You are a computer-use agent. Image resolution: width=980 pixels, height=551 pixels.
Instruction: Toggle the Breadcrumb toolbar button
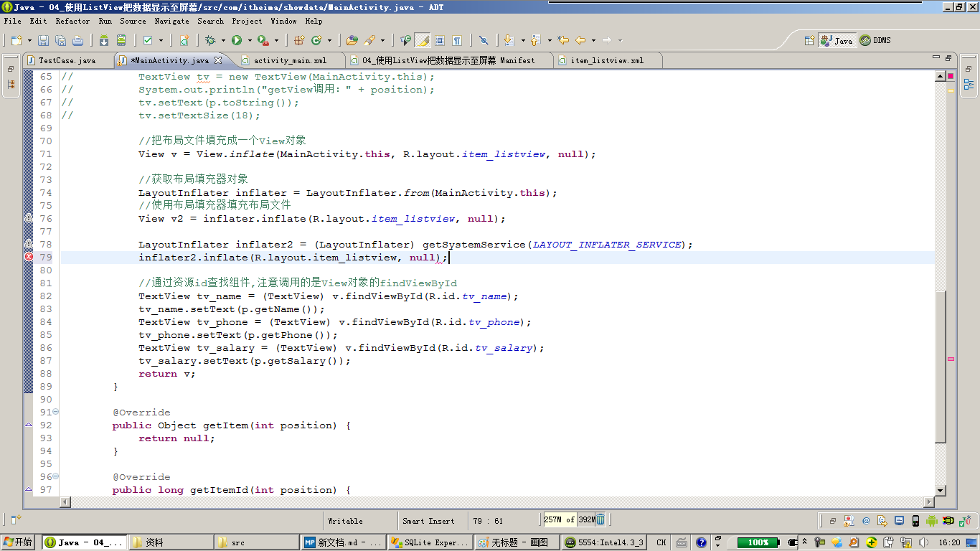pyautogui.click(x=406, y=41)
